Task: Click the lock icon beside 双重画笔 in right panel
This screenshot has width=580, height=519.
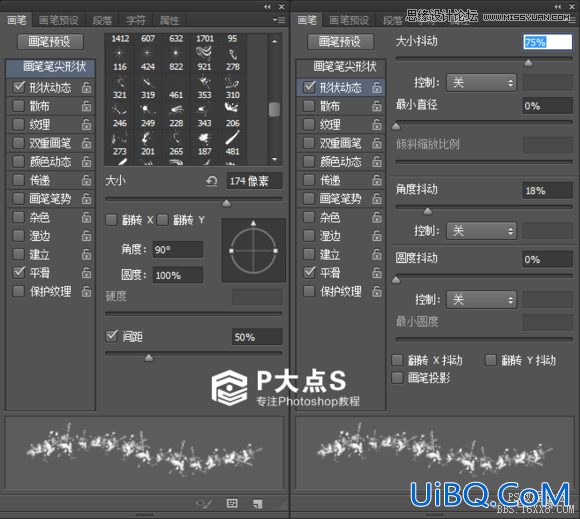Action: click(x=377, y=143)
